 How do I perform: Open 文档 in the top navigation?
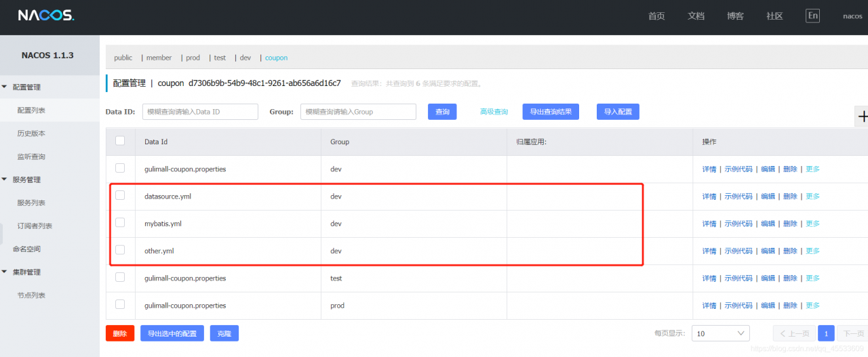(x=696, y=16)
